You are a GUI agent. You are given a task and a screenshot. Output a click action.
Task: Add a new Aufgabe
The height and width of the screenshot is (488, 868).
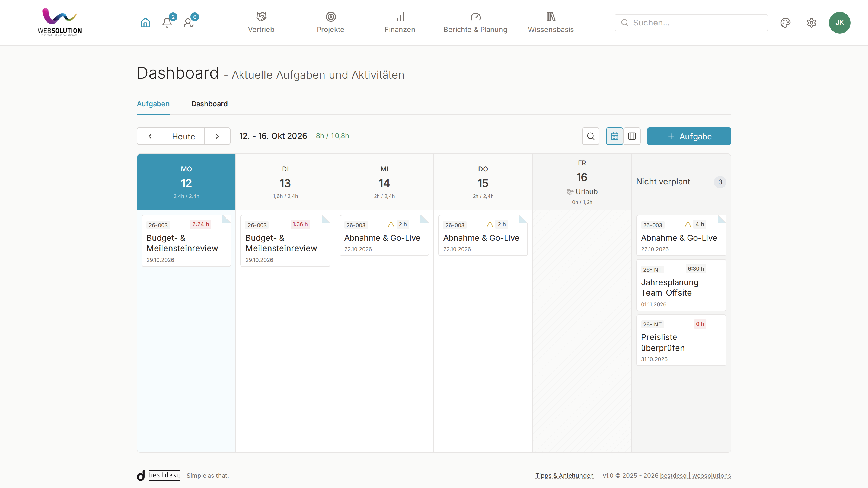pos(689,136)
